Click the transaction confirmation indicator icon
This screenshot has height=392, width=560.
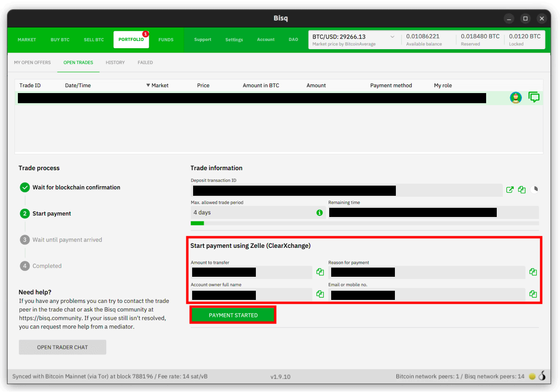pos(534,189)
